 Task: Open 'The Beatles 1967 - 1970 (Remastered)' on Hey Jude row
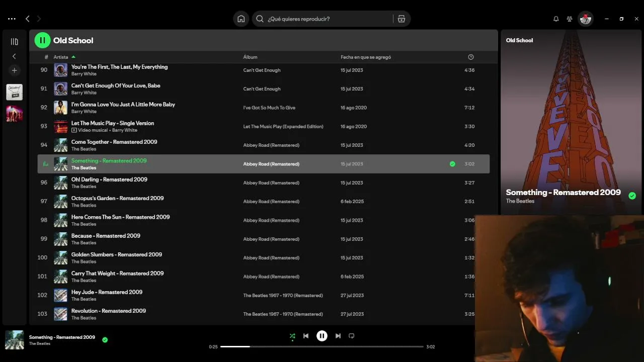click(x=283, y=296)
